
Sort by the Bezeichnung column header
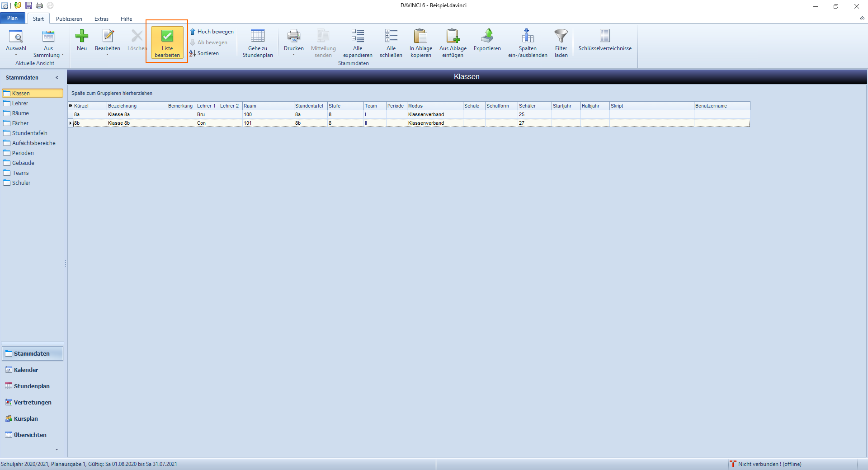tap(137, 106)
